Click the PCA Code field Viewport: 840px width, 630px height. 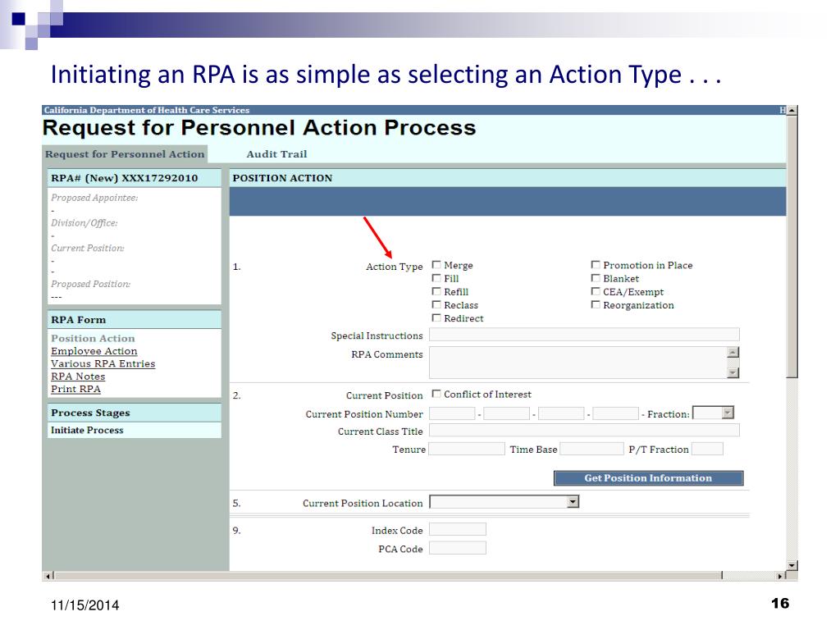point(458,548)
